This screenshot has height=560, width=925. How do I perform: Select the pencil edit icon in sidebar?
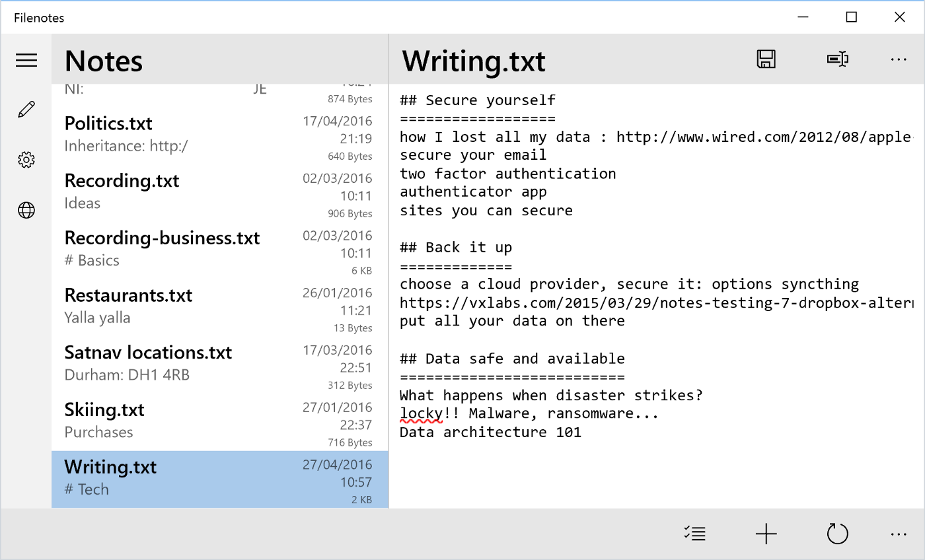coord(26,110)
